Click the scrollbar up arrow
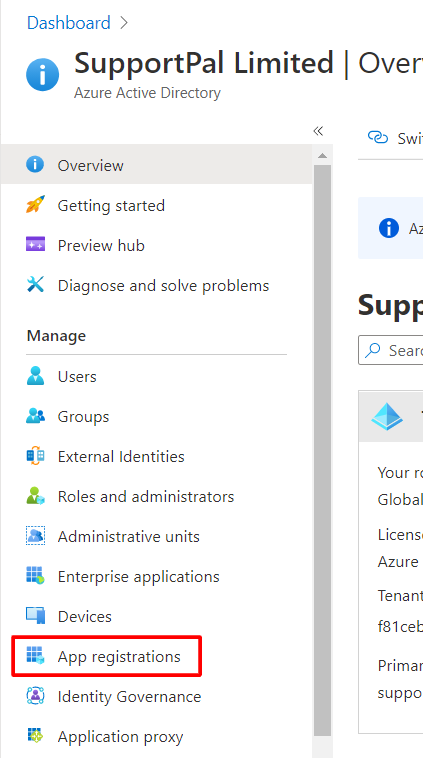Screen dimensions: 423x758 tap(322, 156)
